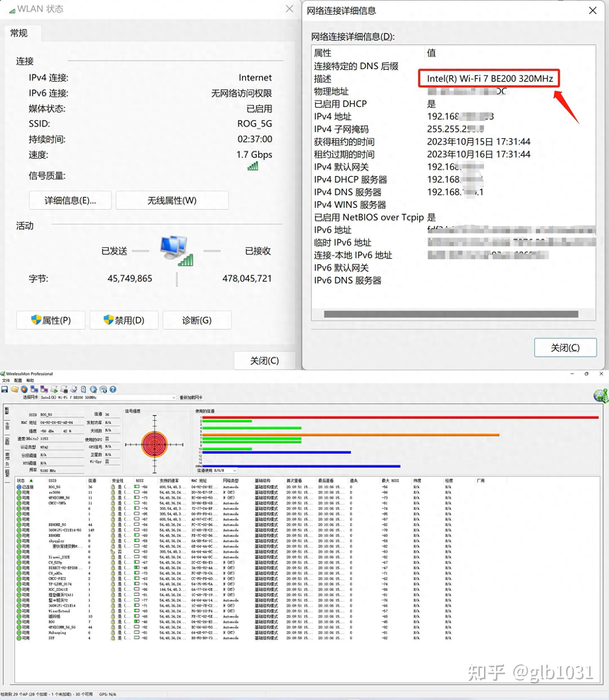Click the blue connected status icon for ROG_5G
The height and width of the screenshot is (700, 609).
(19, 487)
